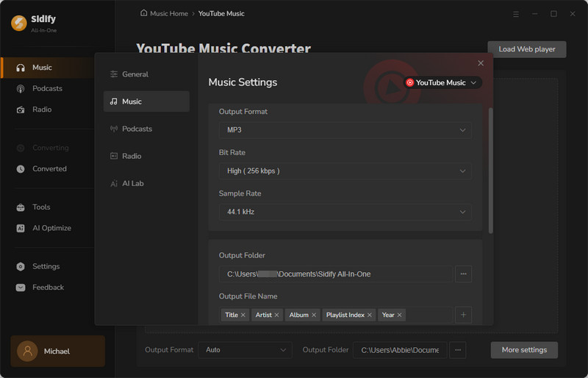
Task: Open Podcasts in the main sidebar
Action: (47, 88)
